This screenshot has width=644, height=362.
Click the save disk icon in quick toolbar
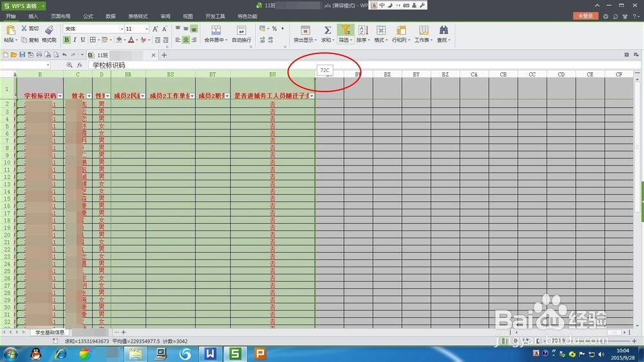(22, 55)
